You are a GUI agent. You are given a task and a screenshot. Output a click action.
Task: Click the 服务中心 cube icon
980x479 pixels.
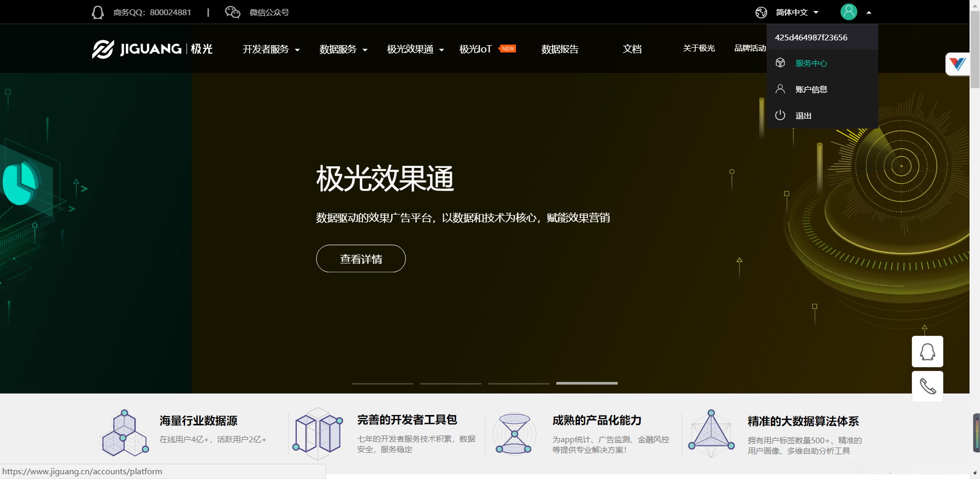pyautogui.click(x=780, y=62)
